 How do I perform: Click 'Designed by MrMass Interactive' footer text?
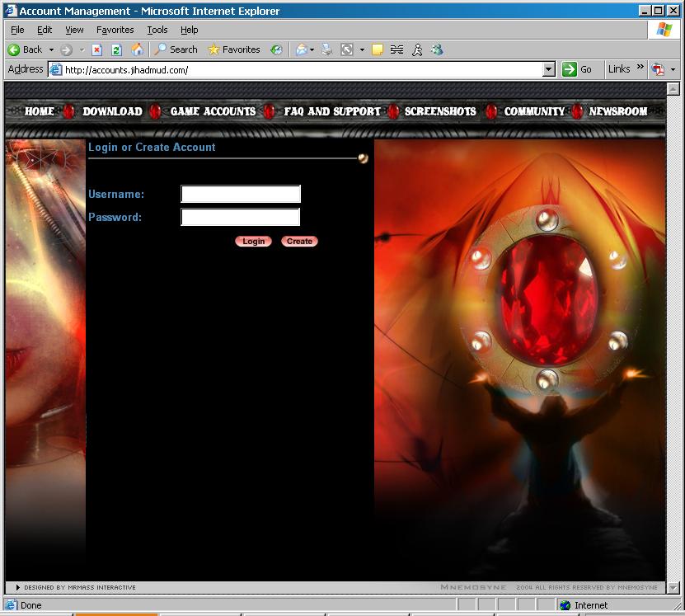[x=79, y=588]
